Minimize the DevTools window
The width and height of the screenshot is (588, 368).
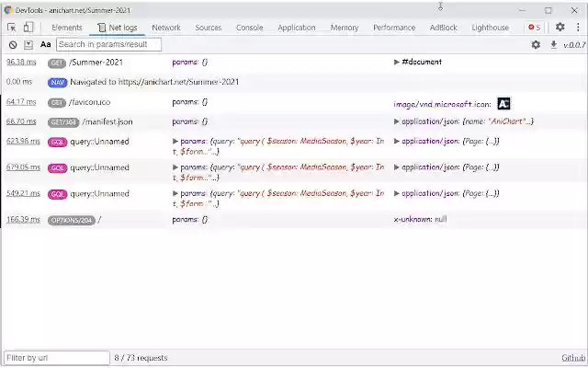pyautogui.click(x=523, y=10)
